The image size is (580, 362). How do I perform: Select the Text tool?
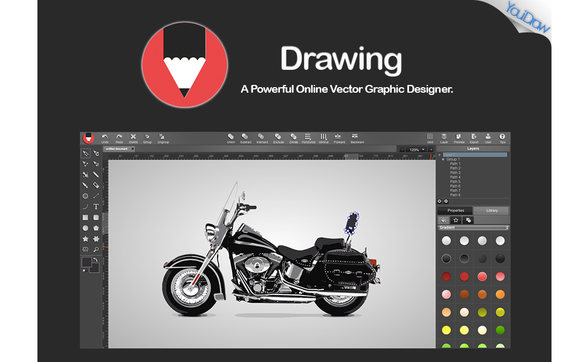(x=96, y=207)
